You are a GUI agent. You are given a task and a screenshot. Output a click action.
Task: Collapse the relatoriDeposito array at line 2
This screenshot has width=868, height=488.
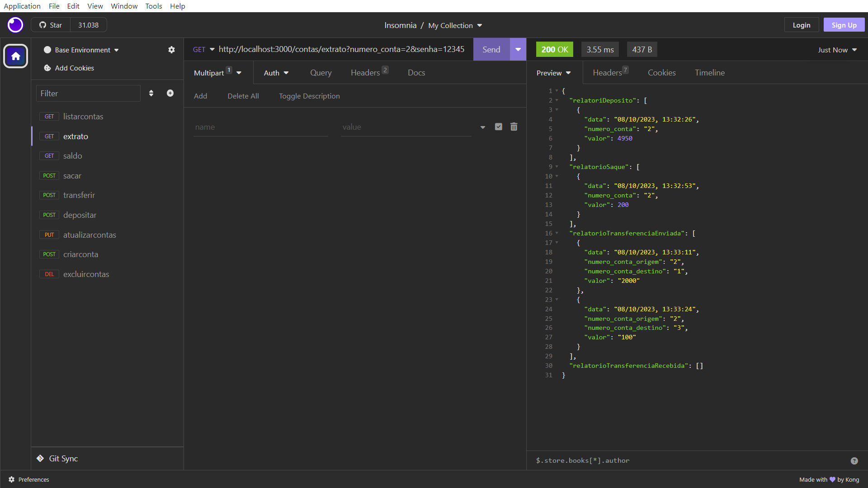pyautogui.click(x=557, y=100)
